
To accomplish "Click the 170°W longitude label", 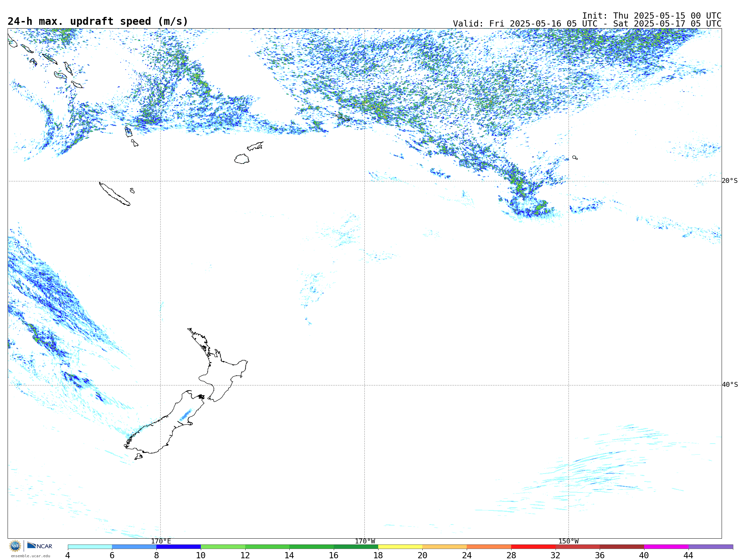I will [x=365, y=541].
